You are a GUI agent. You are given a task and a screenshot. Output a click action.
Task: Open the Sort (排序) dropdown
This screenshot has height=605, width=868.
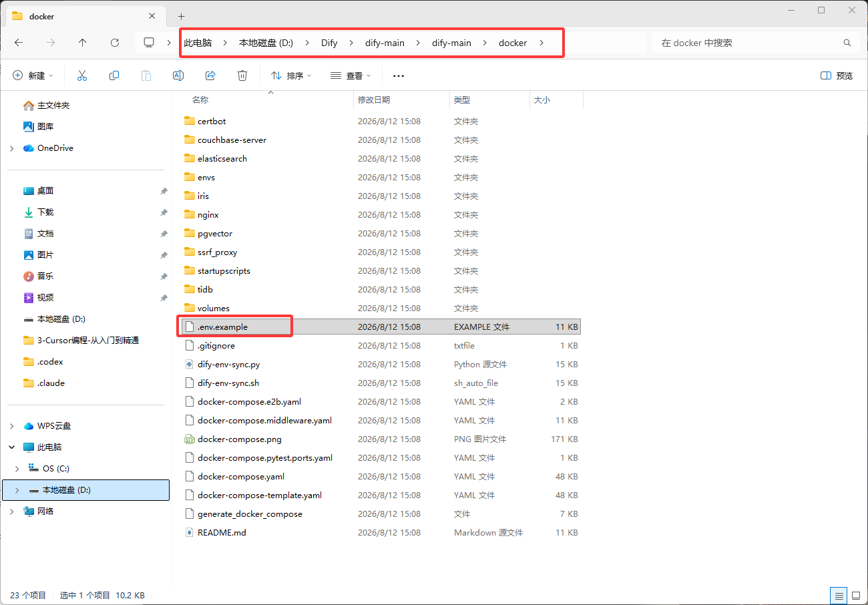click(292, 76)
